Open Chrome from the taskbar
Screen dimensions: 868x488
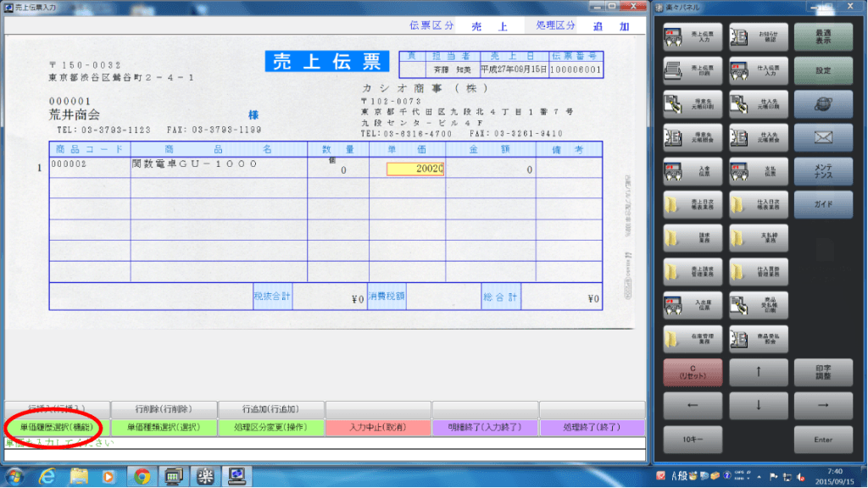pyautogui.click(x=142, y=476)
